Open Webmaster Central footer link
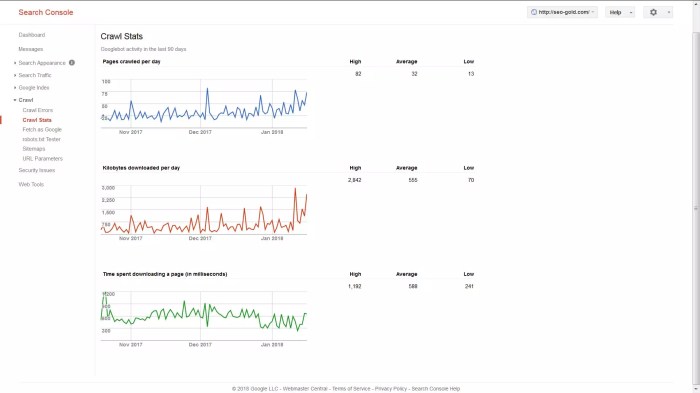Image resolution: width=700 pixels, height=393 pixels. click(x=305, y=389)
